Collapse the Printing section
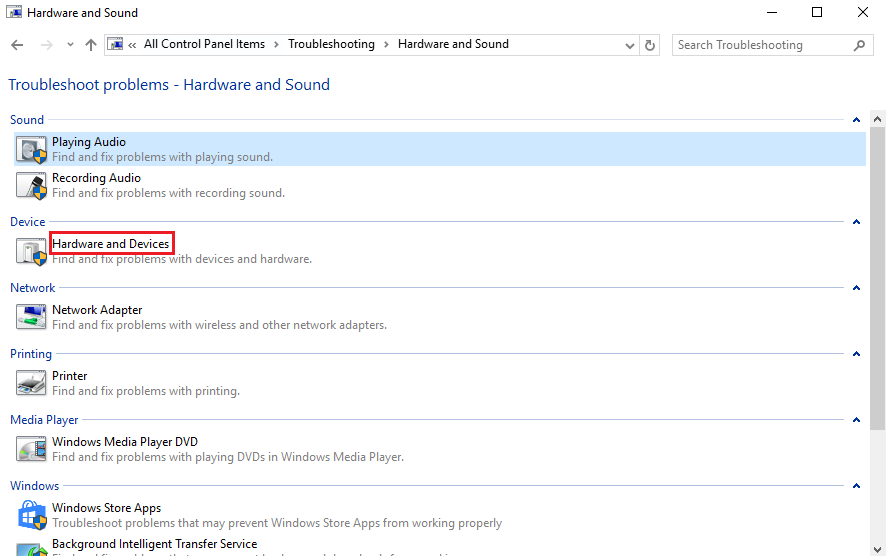 click(x=857, y=354)
